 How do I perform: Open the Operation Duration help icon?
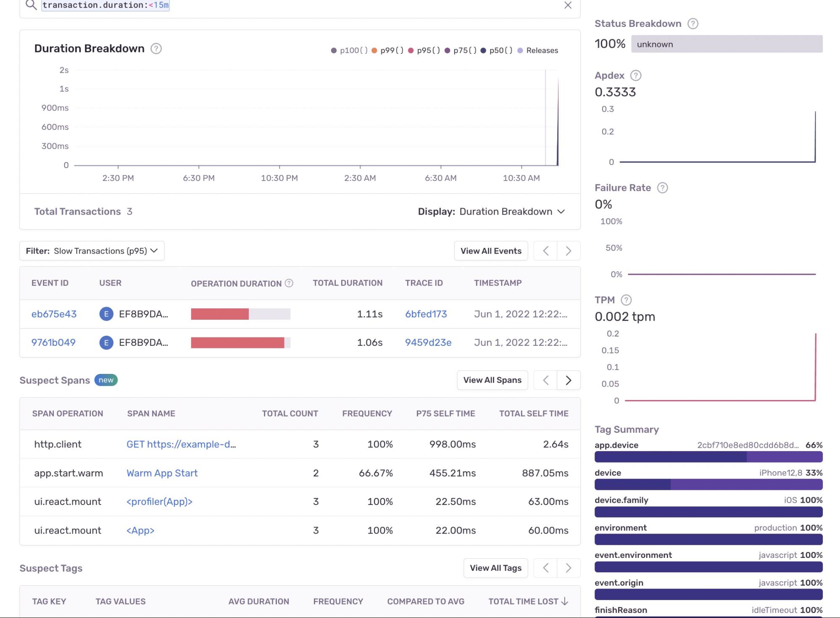tap(289, 283)
